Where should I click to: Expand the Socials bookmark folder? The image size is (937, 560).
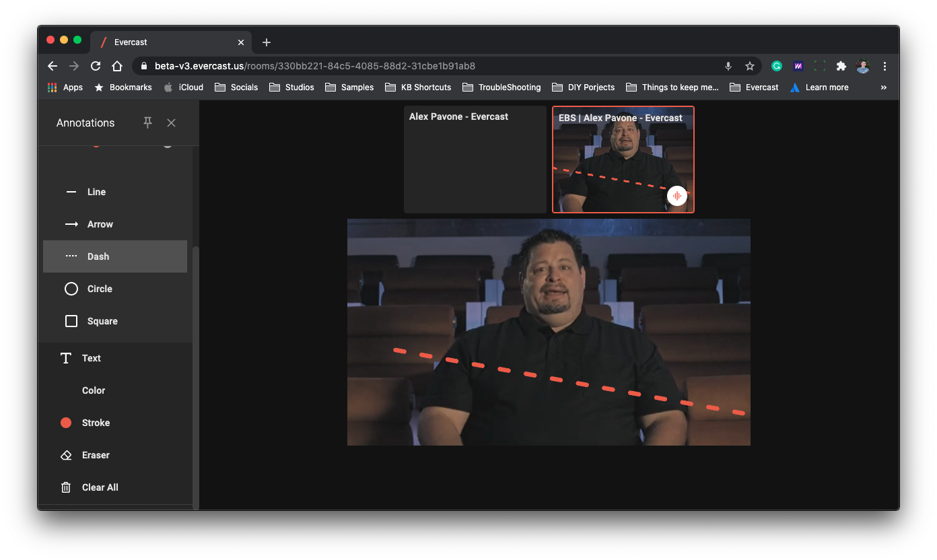click(x=236, y=87)
